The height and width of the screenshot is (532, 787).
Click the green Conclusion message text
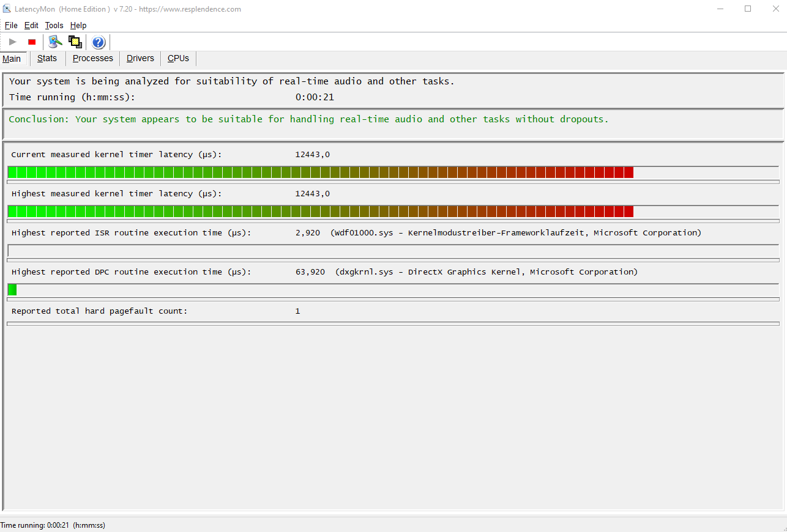[309, 119]
